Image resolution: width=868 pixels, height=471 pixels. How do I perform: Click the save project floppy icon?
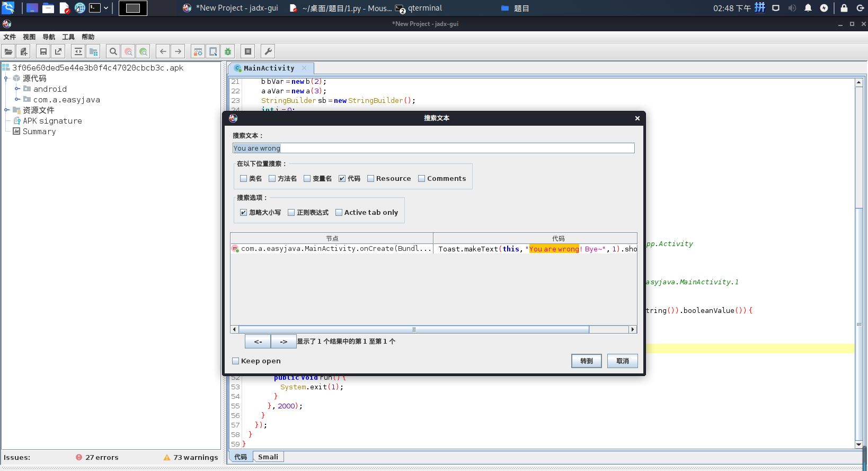point(43,51)
